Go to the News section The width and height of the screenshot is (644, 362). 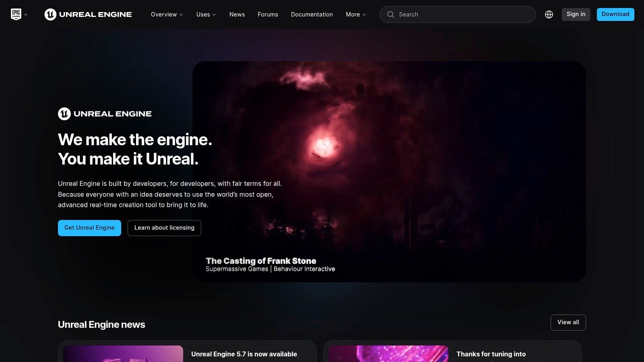tap(237, 14)
